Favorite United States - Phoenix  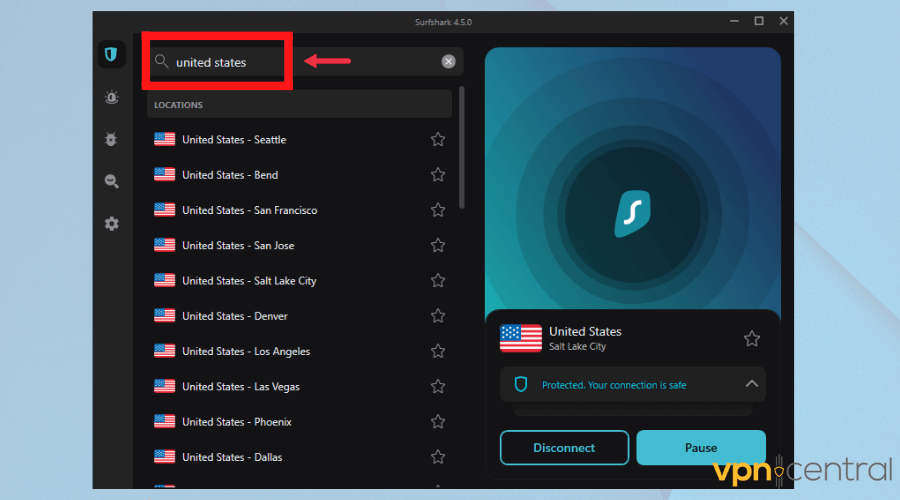click(x=438, y=422)
